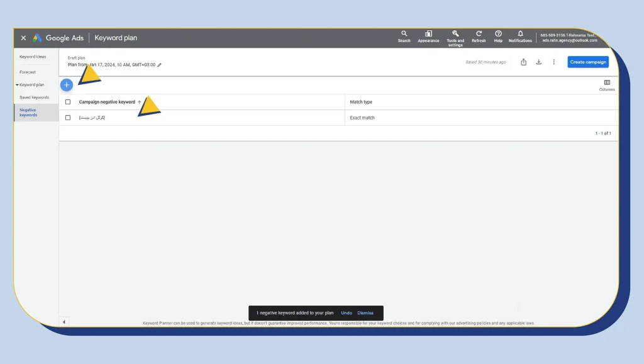Screen dimensions: 644x364
Task: Go to Keyword ideas
Action: [33, 57]
